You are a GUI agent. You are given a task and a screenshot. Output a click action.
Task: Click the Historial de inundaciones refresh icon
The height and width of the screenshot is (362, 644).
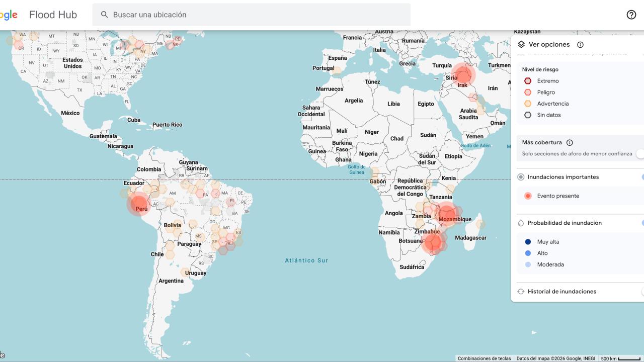click(x=521, y=292)
